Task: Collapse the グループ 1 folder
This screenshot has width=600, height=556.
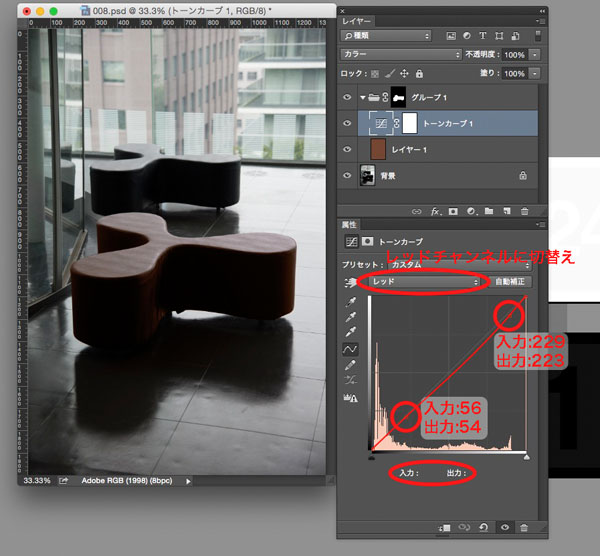Action: click(362, 97)
